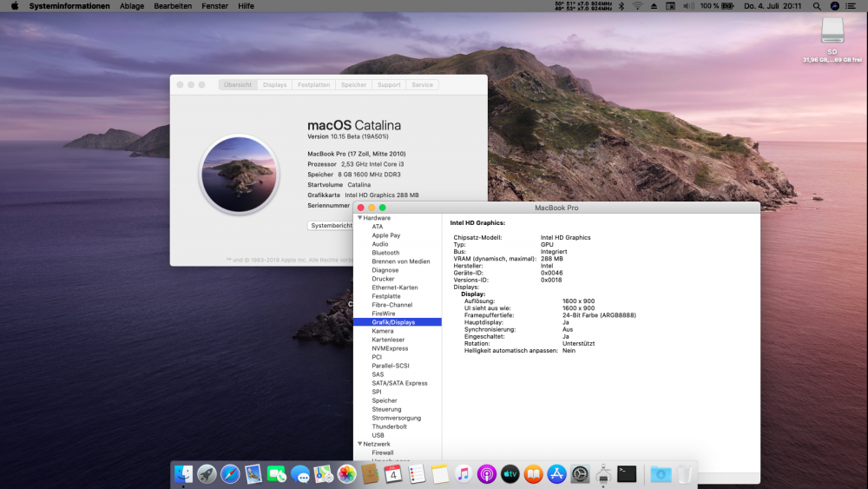Open System Preferences gear in dock
Image resolution: width=868 pixels, height=489 pixels.
tap(580, 474)
